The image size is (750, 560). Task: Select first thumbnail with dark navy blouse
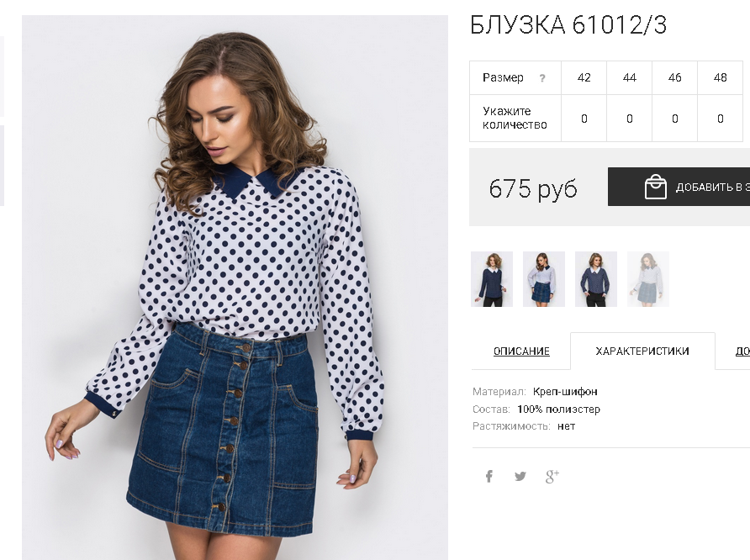(492, 279)
